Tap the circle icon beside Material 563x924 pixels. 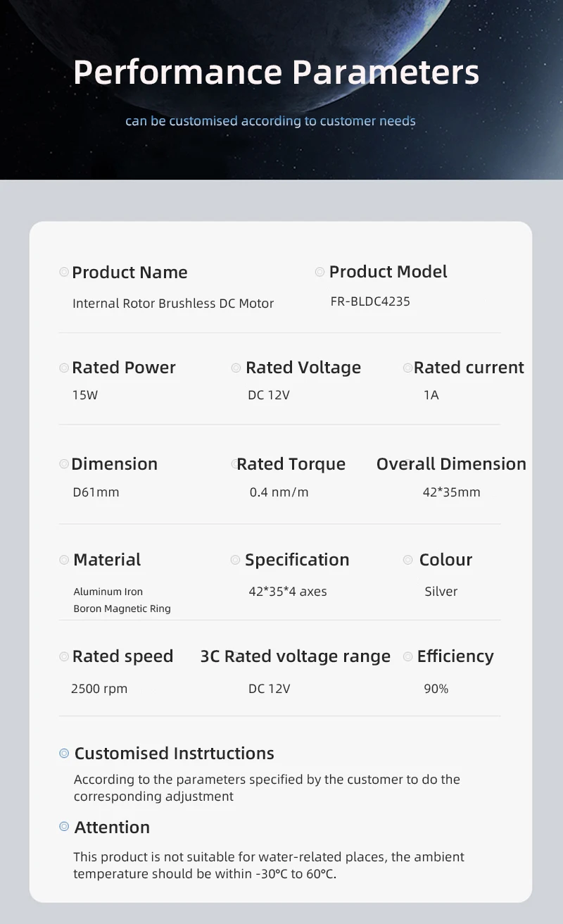[64, 560]
